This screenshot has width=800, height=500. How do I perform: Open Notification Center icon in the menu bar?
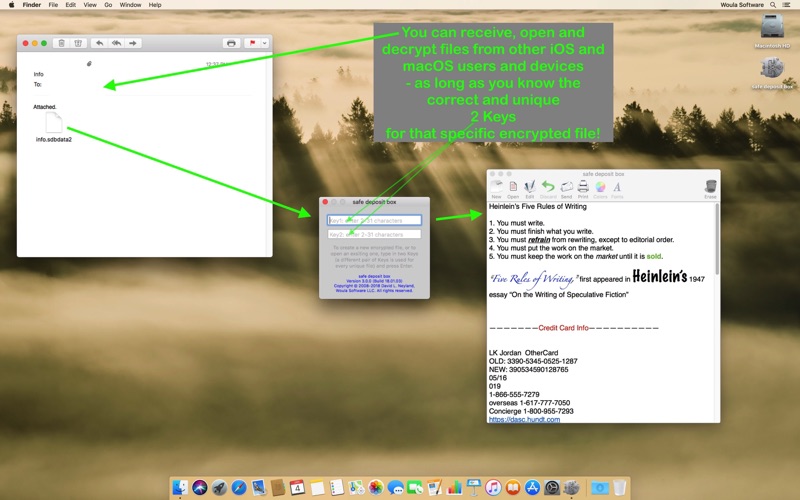(787, 5)
